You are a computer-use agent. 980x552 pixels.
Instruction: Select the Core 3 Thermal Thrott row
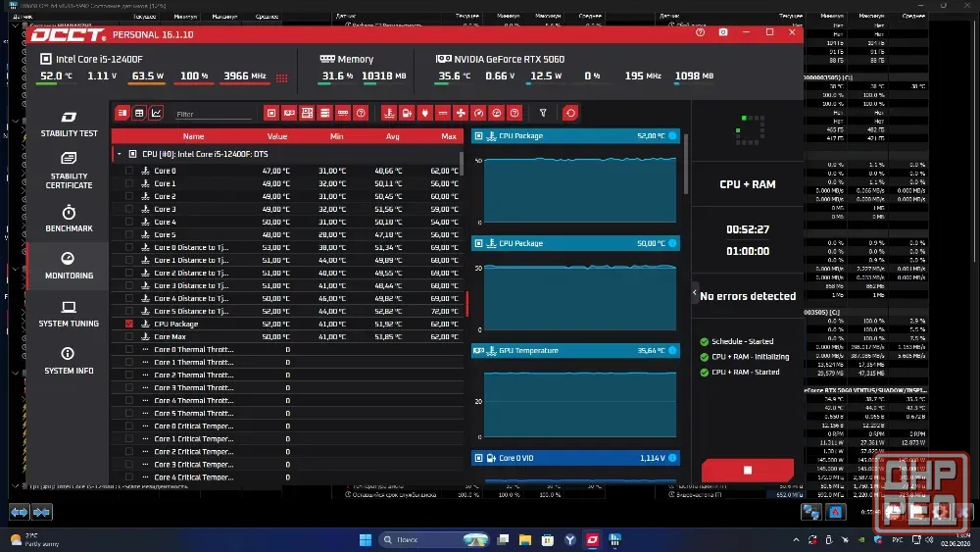pyautogui.click(x=287, y=387)
